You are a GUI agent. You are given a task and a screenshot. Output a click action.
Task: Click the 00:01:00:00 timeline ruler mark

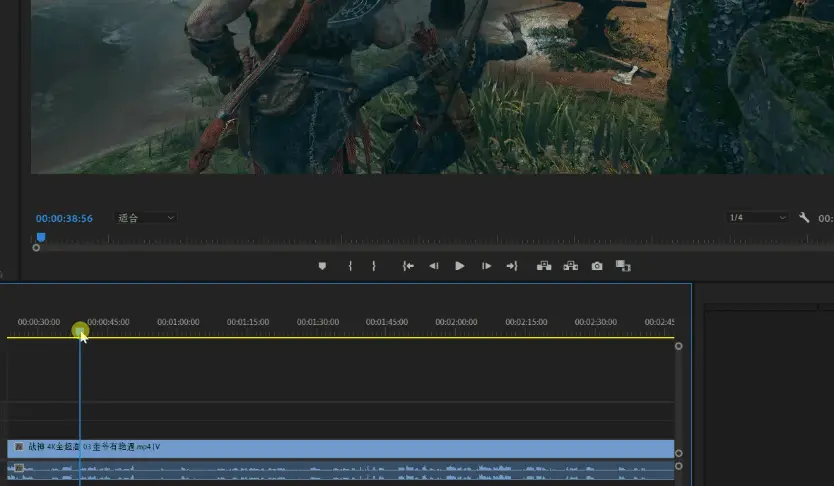point(178,322)
